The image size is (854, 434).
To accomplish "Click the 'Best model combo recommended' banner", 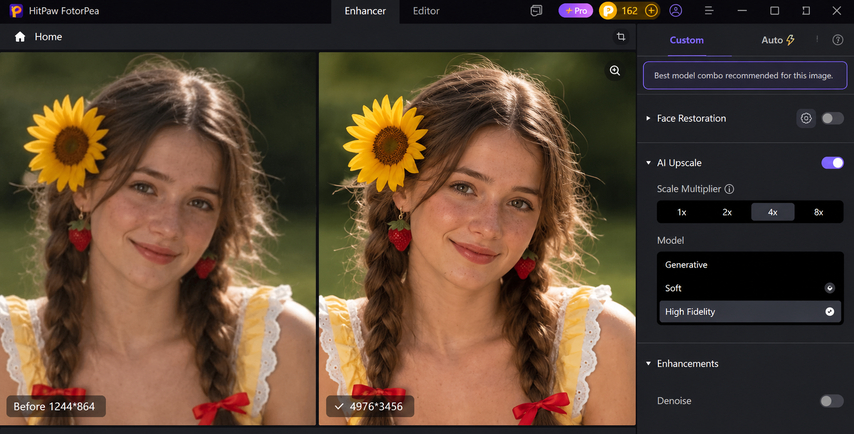I will [x=745, y=75].
